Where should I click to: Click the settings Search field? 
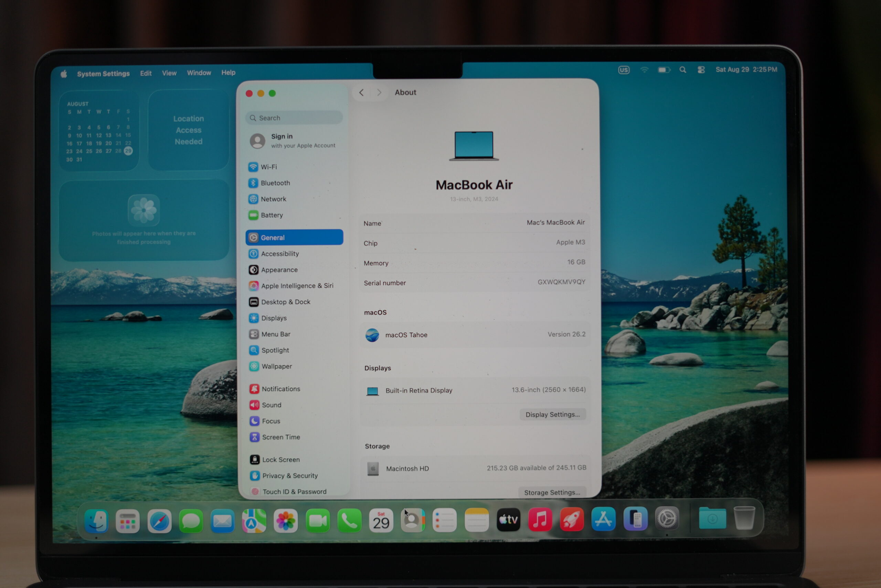tap(294, 118)
